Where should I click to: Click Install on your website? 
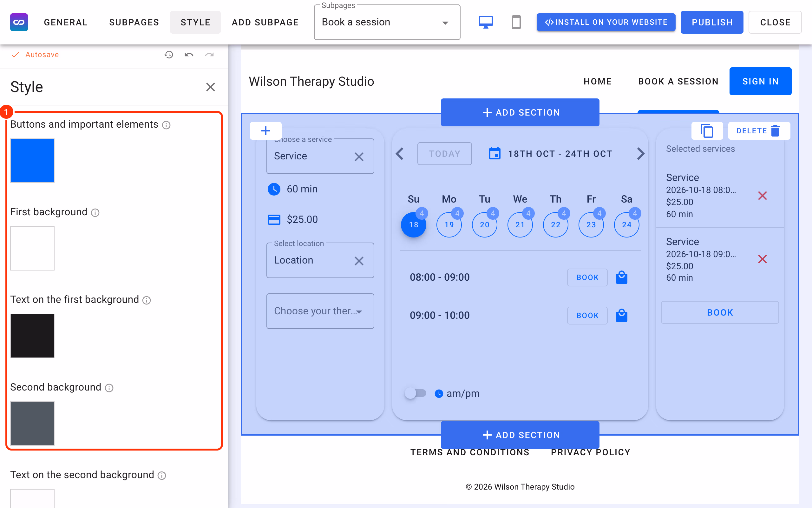(606, 22)
